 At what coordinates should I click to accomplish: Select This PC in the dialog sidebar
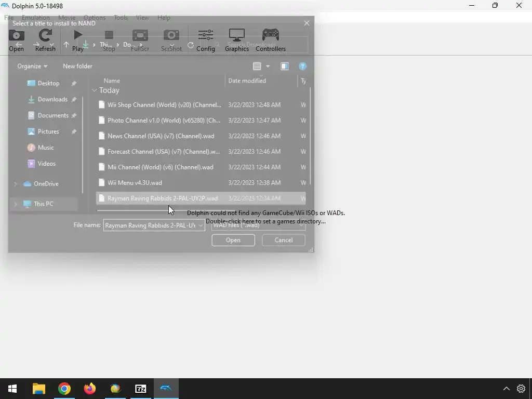tap(44, 204)
